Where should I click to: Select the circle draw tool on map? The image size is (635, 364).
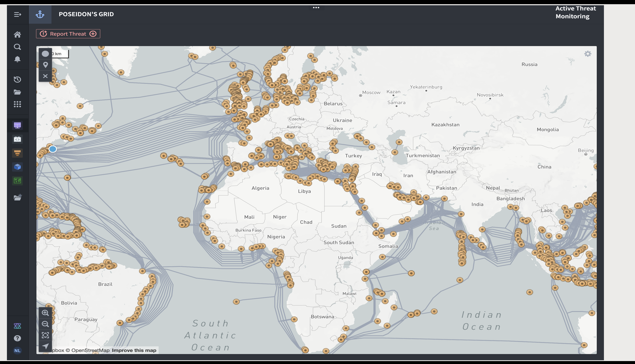pyautogui.click(x=45, y=54)
